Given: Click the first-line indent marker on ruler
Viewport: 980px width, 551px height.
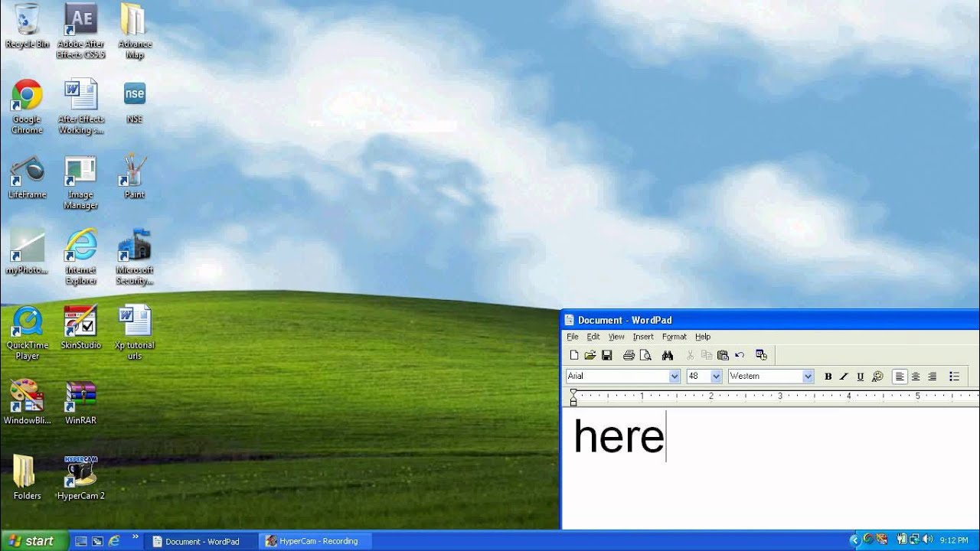Looking at the screenshot, I should (x=573, y=393).
